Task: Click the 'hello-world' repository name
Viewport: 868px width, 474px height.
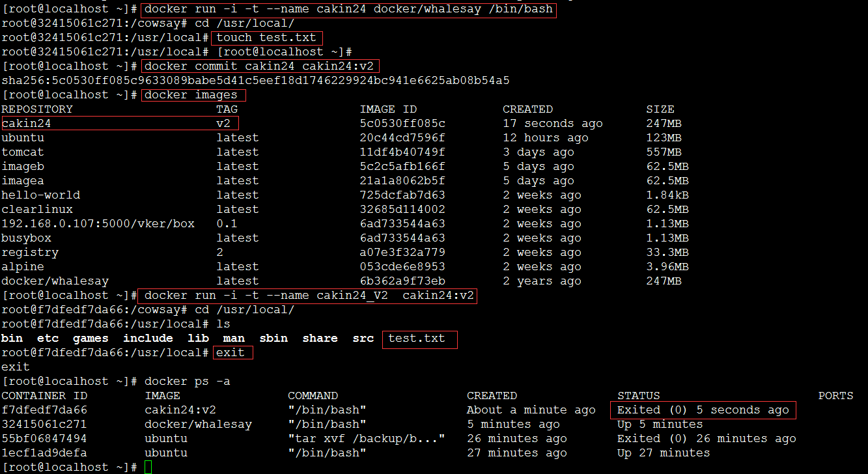Action: tap(40, 195)
